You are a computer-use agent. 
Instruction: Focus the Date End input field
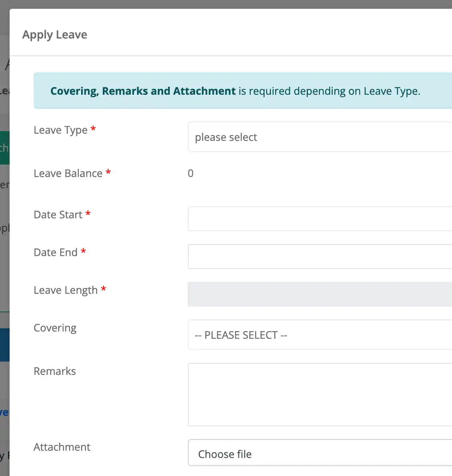pyautogui.click(x=320, y=257)
